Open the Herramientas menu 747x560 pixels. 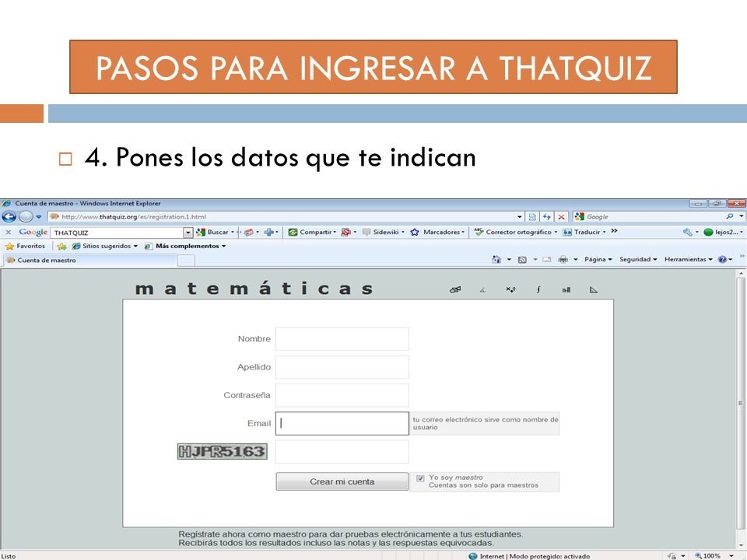click(689, 260)
